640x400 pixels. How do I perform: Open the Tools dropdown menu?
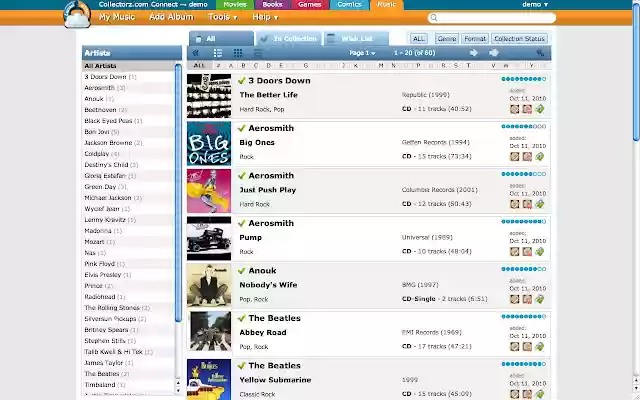click(x=223, y=17)
